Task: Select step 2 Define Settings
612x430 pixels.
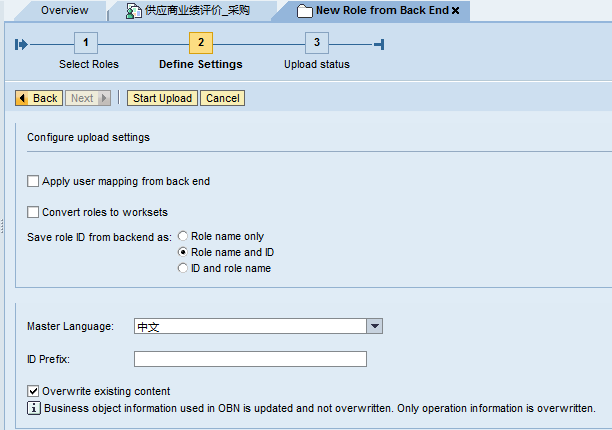Action: tap(201, 43)
